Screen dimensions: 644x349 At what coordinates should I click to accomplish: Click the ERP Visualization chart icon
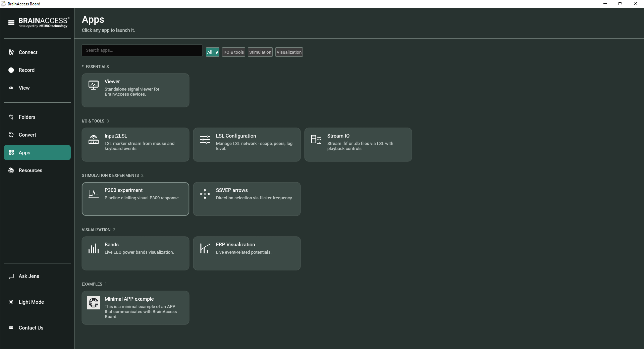coord(205,248)
